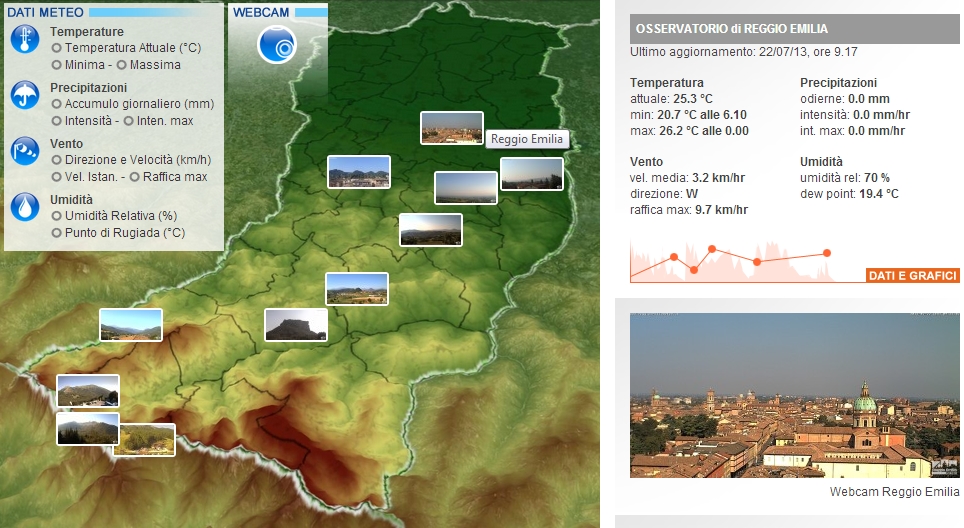
Task: Select the Massima temperature option
Action: tap(121, 65)
